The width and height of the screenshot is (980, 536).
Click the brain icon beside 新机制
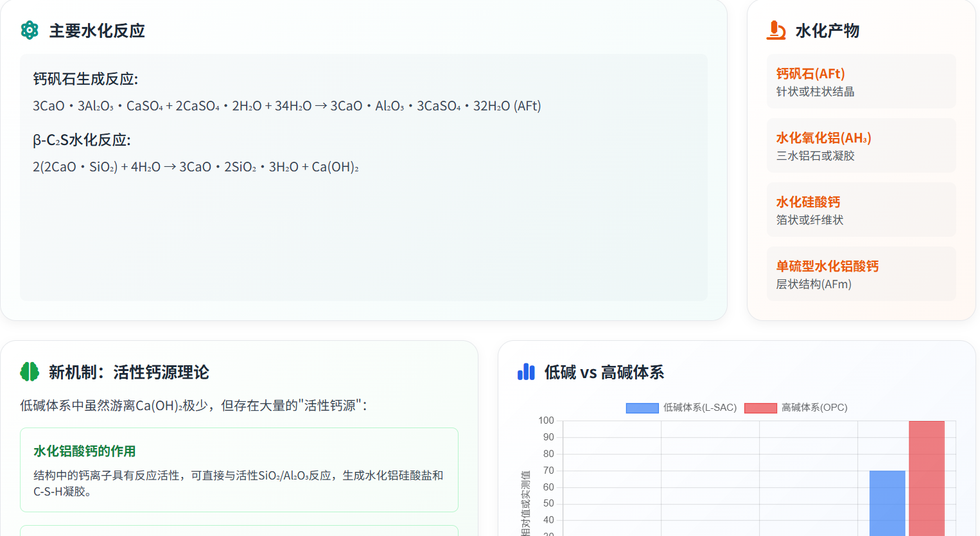coord(30,372)
